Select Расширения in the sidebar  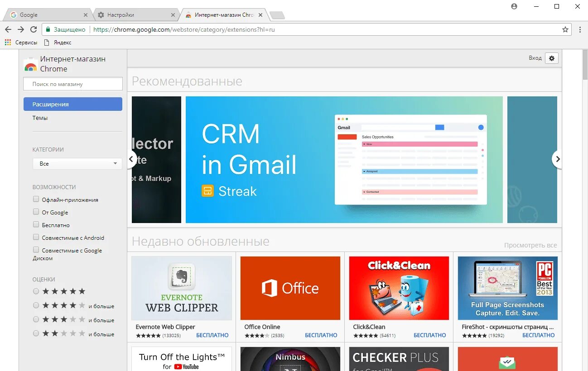click(73, 104)
